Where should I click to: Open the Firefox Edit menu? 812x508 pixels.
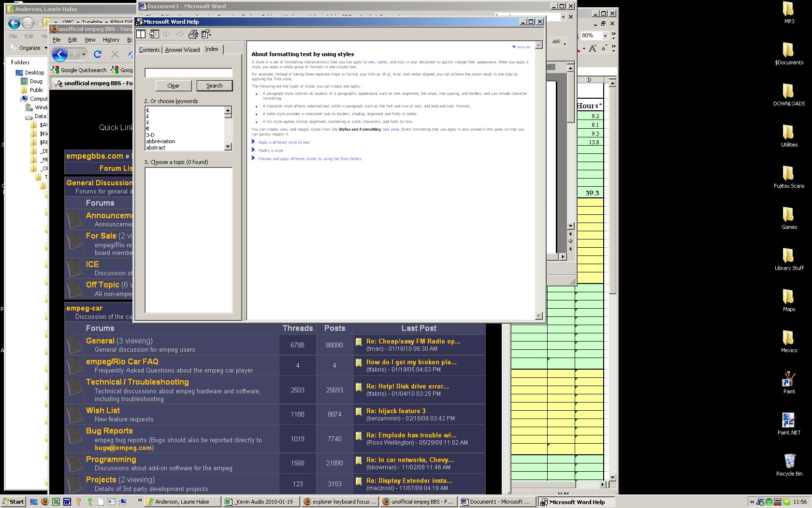pos(72,40)
